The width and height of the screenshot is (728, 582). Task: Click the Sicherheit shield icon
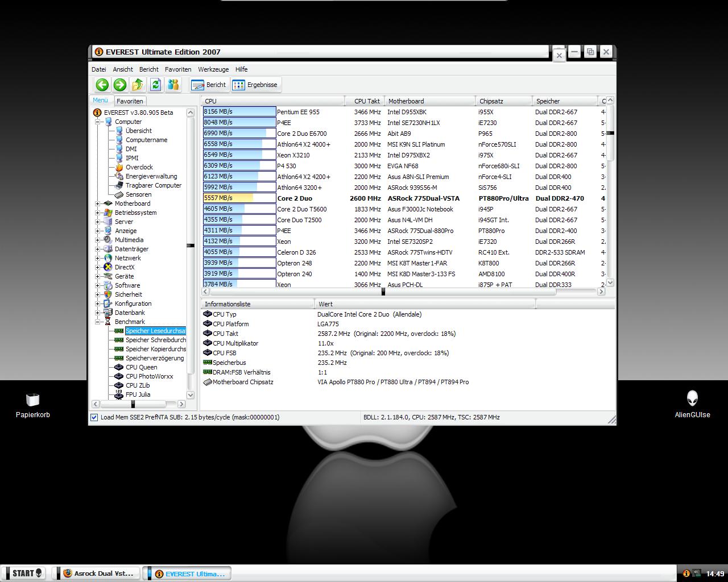pos(108,294)
